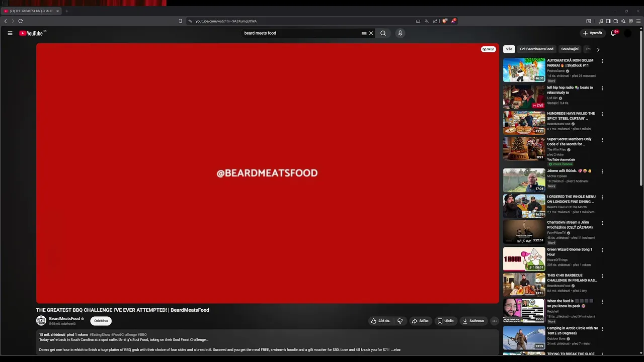This screenshot has width=644, height=362.
Task: Open the browser hamburger menu
Action: click(639, 21)
